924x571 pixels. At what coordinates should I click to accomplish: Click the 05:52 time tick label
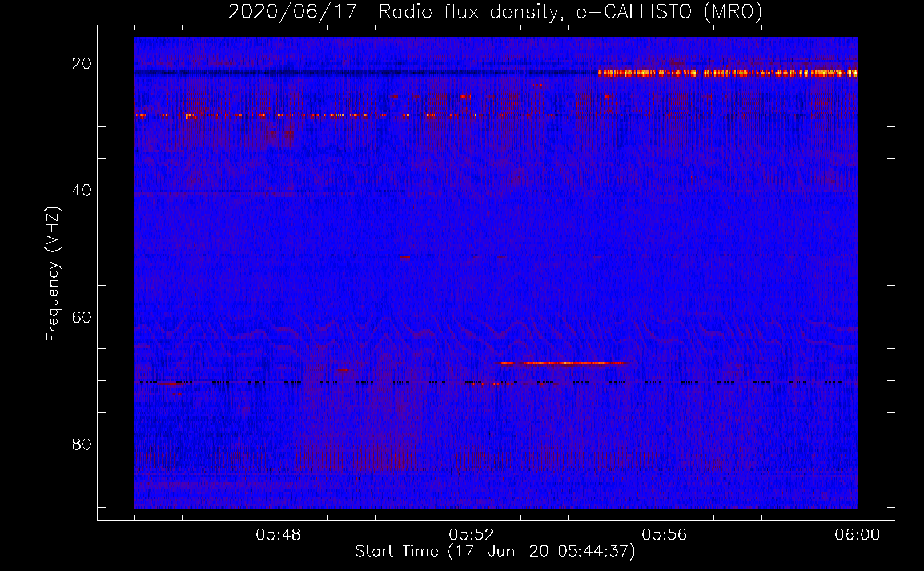(x=472, y=535)
